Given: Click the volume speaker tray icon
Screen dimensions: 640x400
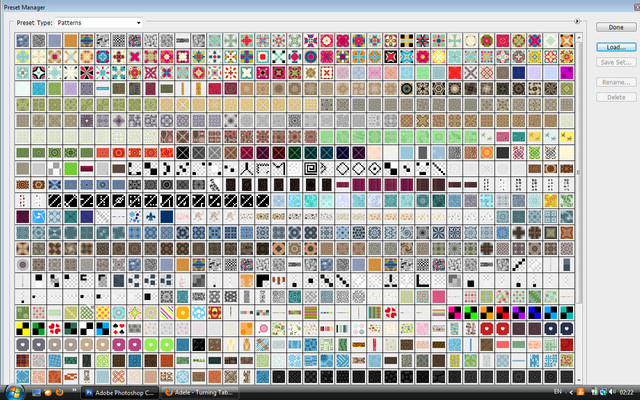Looking at the screenshot, I should coord(611,392).
